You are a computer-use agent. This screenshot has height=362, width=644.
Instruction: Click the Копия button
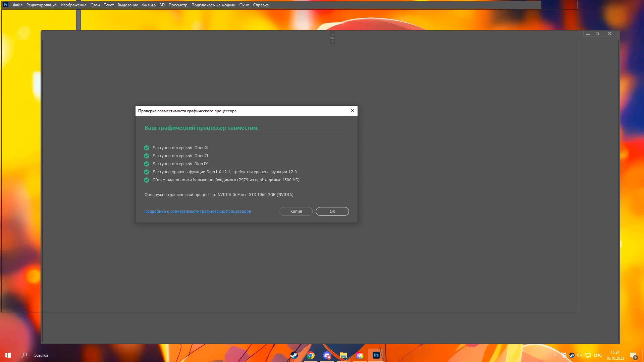coord(296,212)
